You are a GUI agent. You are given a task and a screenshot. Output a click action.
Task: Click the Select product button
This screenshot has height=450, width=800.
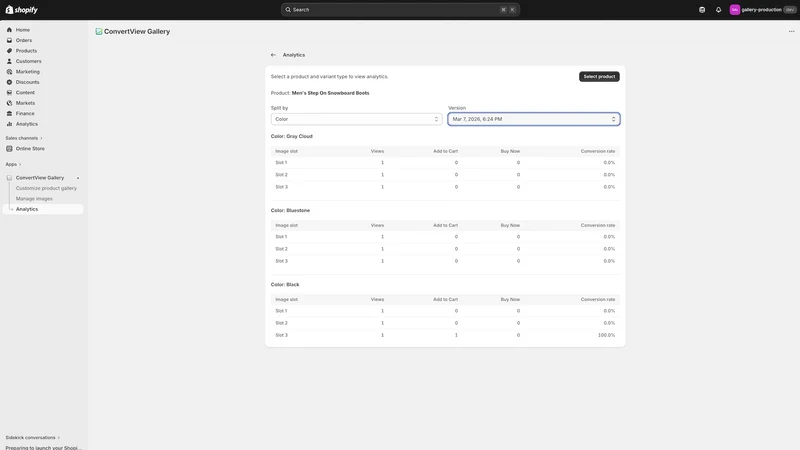point(599,77)
